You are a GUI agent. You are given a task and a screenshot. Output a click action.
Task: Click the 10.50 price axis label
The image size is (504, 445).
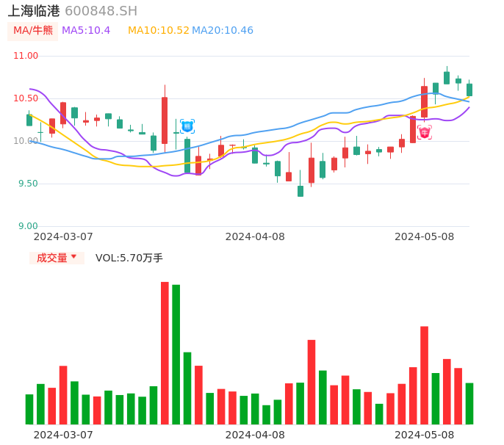(26, 98)
